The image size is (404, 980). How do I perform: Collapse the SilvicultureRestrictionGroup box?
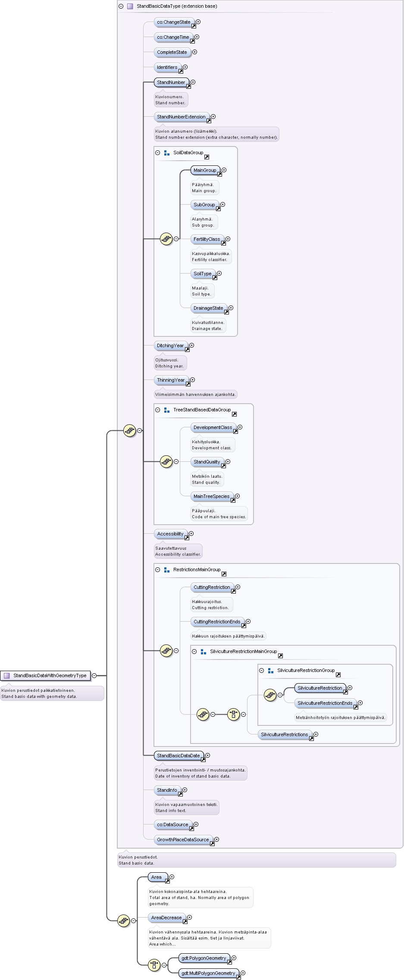(x=262, y=670)
